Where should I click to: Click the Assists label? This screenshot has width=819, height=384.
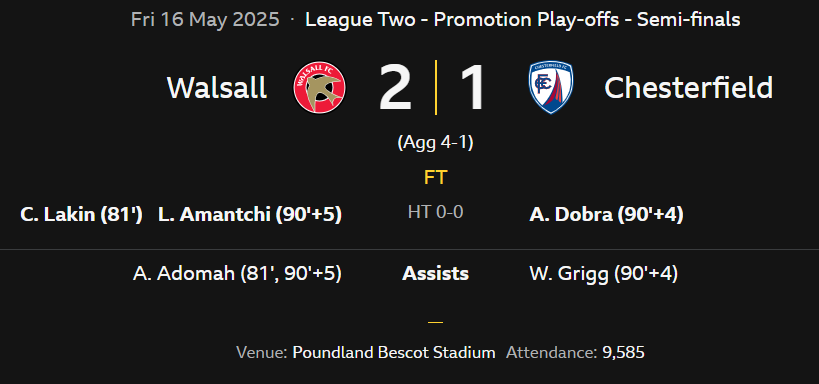[x=436, y=274]
